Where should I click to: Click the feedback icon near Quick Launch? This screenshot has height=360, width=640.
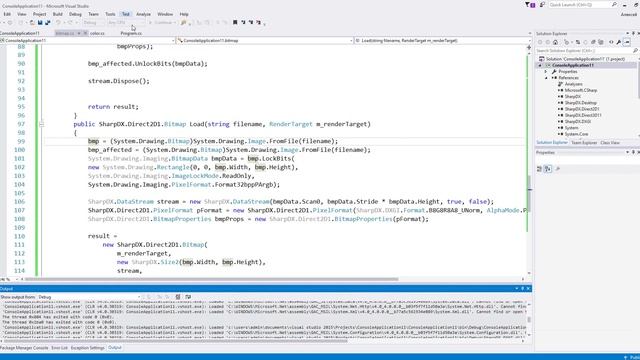tap(542, 5)
